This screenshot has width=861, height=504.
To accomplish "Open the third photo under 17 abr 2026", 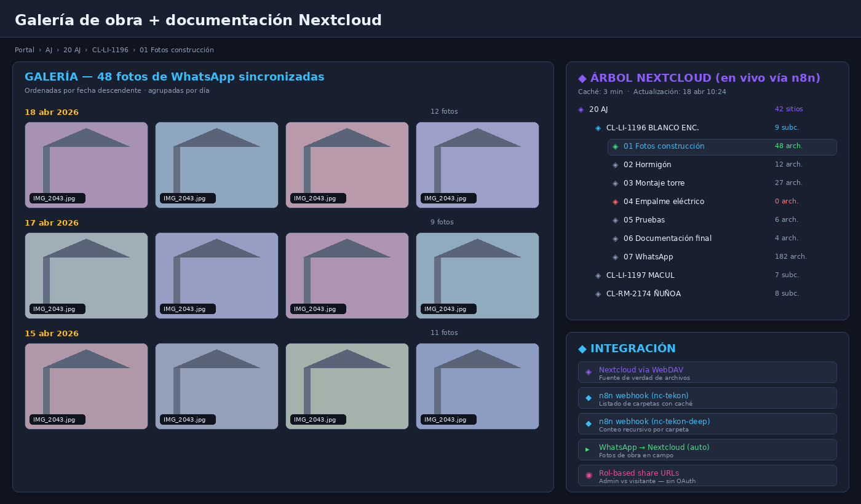I will coord(347,275).
